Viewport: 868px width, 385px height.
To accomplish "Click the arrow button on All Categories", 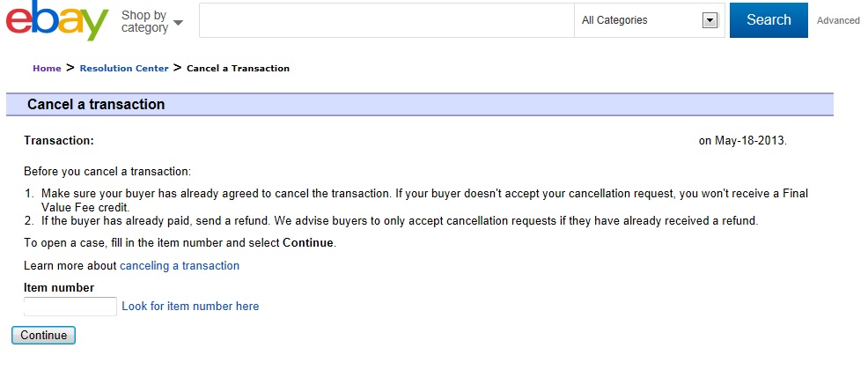I will [710, 20].
